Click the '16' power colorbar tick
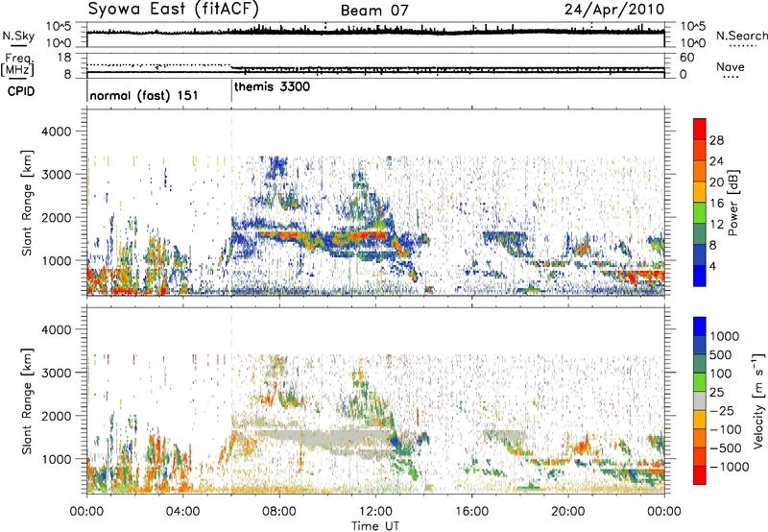The width and height of the screenshot is (768, 532). [x=716, y=204]
